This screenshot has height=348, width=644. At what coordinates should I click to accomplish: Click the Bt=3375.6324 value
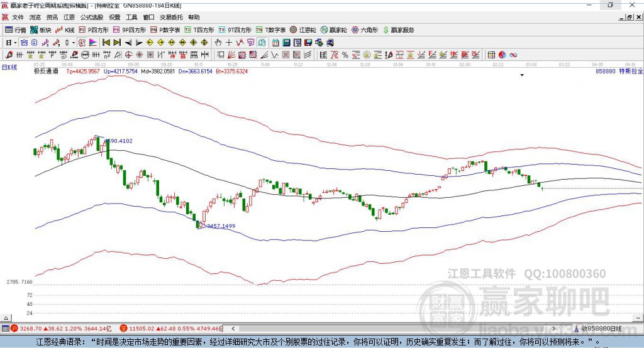point(231,71)
